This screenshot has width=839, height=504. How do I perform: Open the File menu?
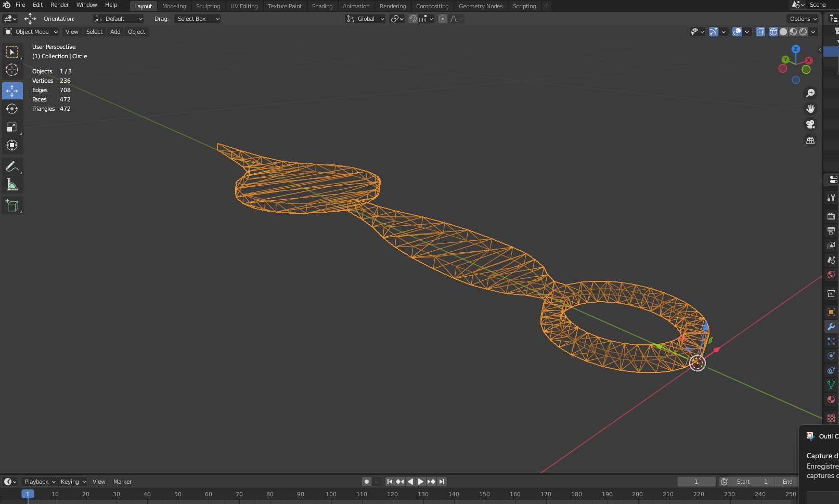[x=20, y=5]
